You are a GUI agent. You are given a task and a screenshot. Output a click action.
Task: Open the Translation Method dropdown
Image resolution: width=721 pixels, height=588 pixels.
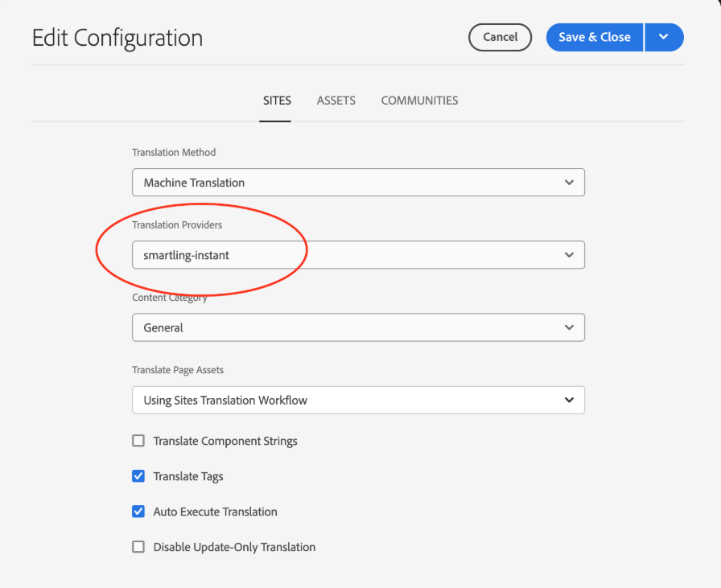click(x=357, y=183)
